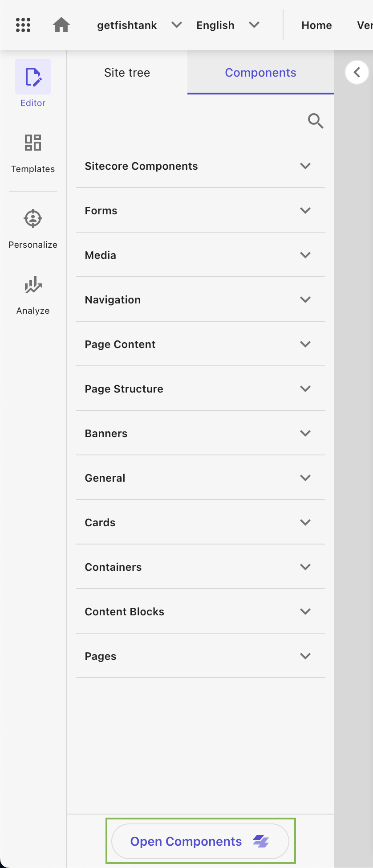This screenshot has height=868, width=373.
Task: Expand the Media category
Action: point(305,255)
